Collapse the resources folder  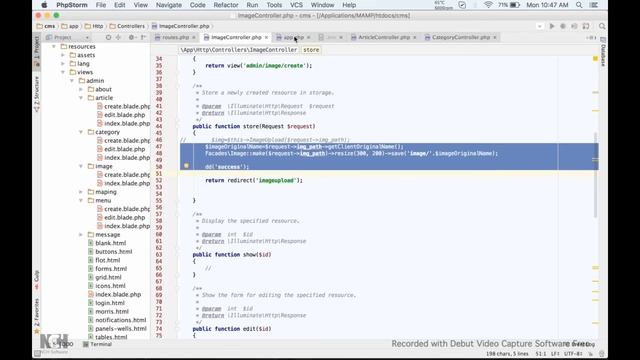coord(54,47)
